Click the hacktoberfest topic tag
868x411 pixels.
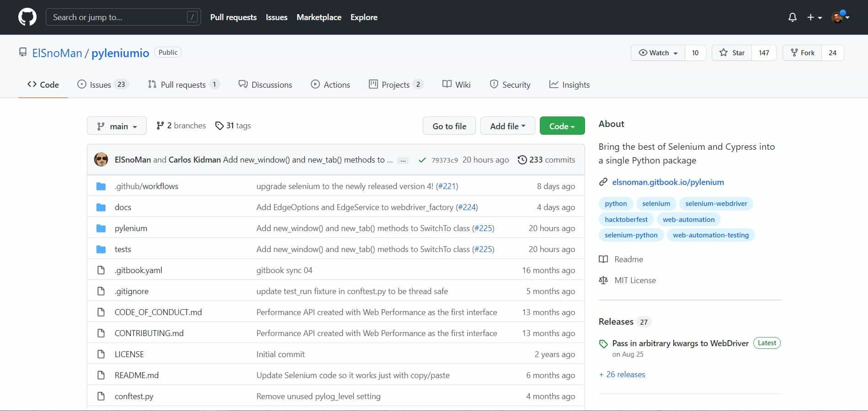pos(626,220)
